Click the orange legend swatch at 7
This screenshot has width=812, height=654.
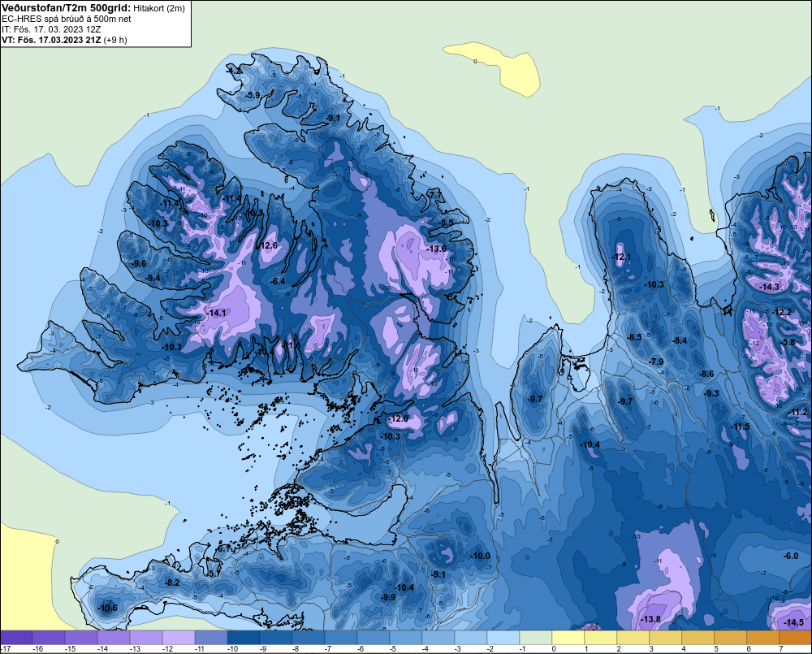coord(796,638)
